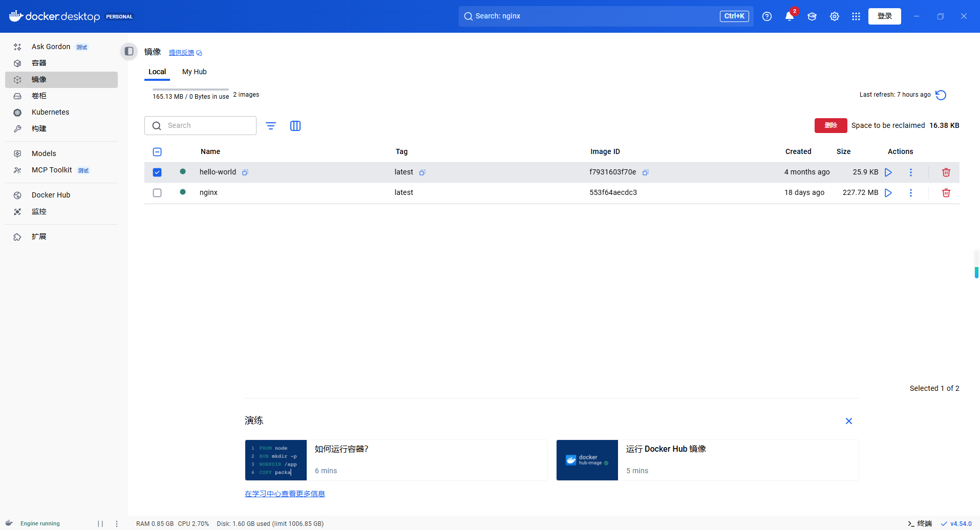Click the 镜像 images sidebar icon

click(17, 80)
